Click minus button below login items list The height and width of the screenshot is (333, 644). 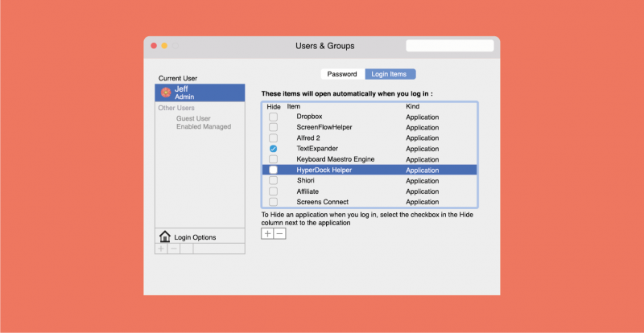[x=279, y=233]
